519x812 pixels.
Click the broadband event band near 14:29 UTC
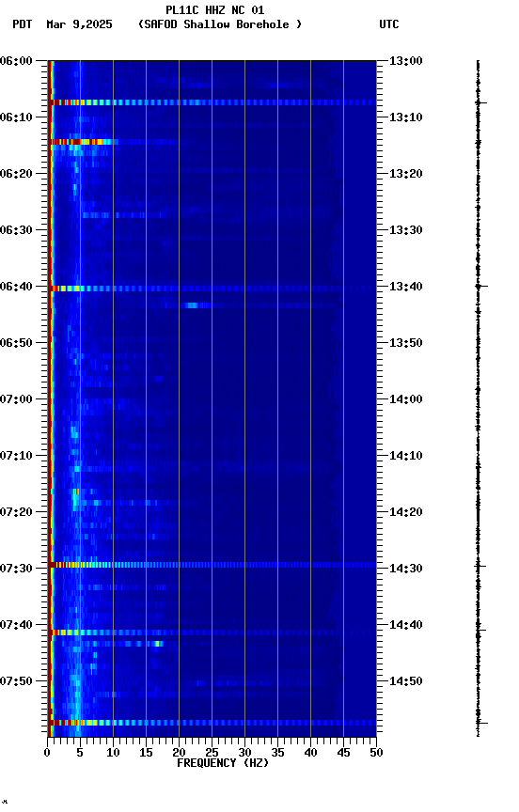click(212, 565)
